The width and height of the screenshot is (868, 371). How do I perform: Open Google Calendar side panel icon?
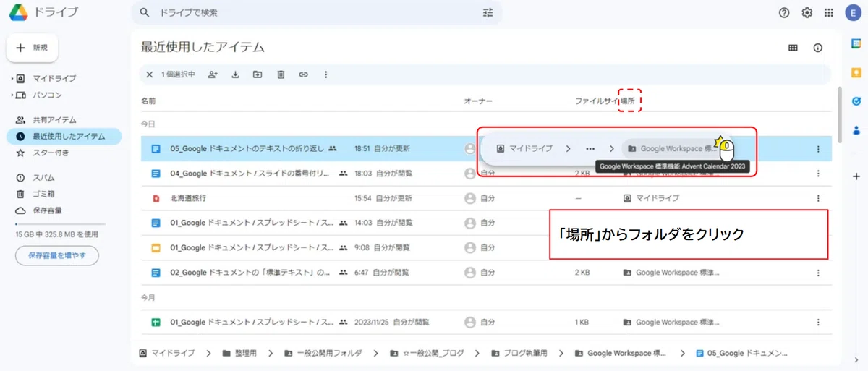(856, 45)
